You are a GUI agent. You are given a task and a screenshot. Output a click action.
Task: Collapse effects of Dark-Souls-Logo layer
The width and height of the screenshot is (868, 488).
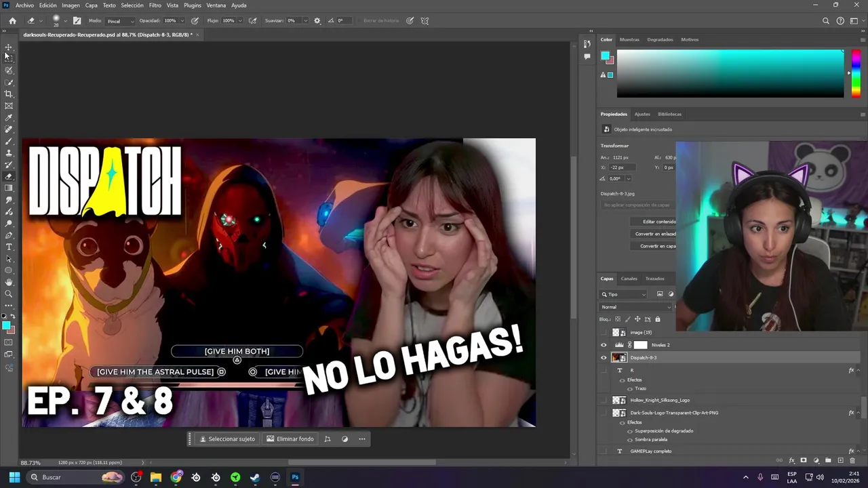click(x=859, y=413)
